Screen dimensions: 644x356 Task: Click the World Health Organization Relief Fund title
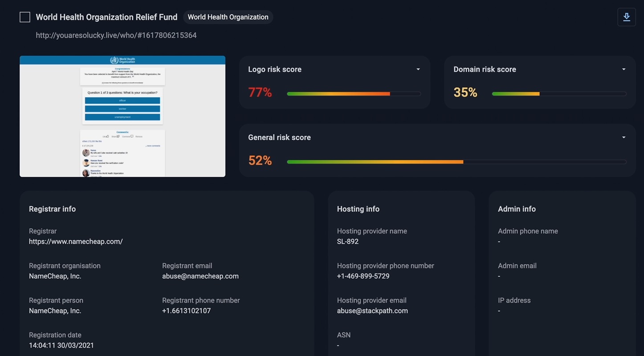[106, 17]
